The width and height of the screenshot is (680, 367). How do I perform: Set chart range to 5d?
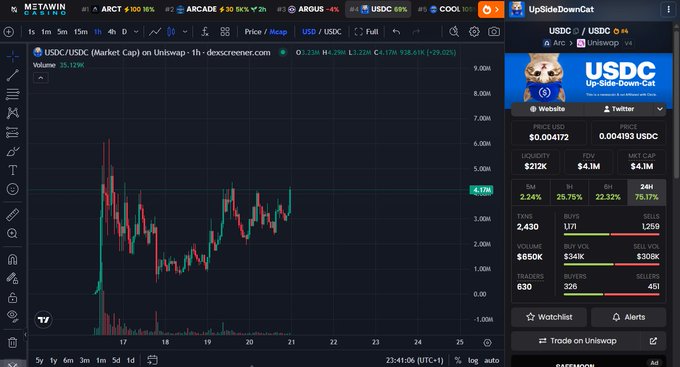tap(116, 360)
